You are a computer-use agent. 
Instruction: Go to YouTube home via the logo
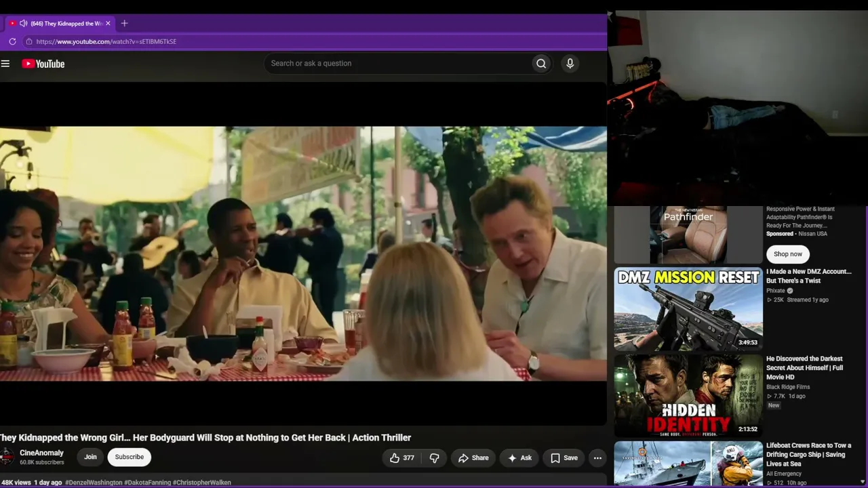tap(43, 64)
